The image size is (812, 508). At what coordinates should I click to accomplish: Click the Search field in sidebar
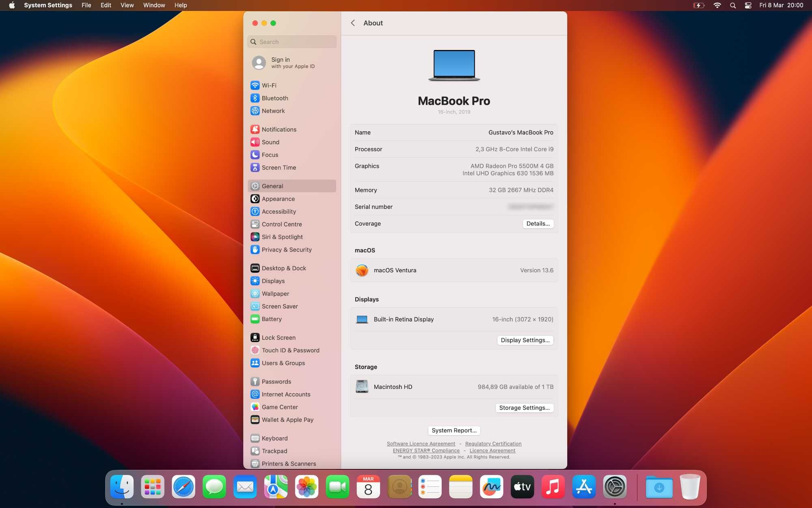click(x=292, y=42)
